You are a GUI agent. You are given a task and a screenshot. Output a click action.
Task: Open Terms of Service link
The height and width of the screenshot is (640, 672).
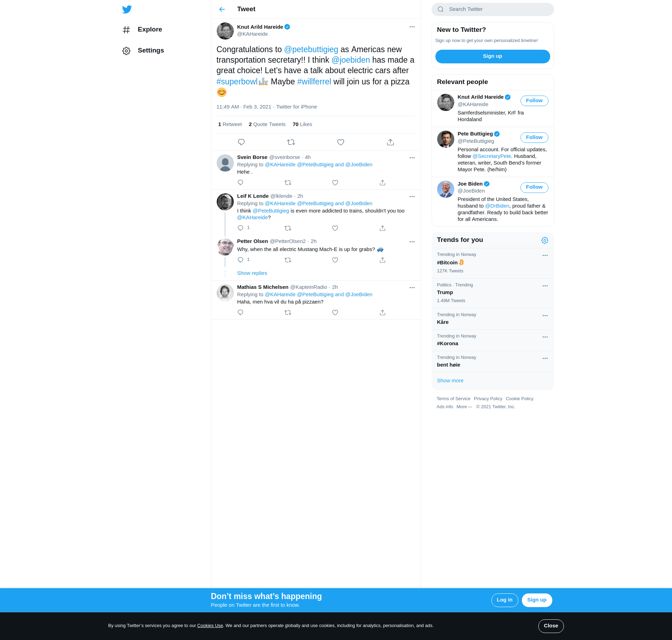point(453,399)
